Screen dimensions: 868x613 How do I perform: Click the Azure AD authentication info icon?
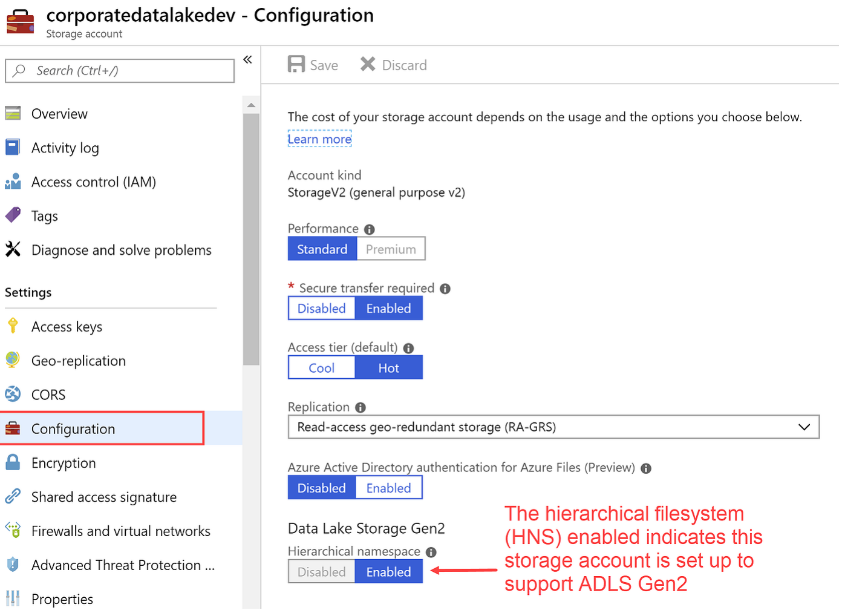pyautogui.click(x=646, y=468)
